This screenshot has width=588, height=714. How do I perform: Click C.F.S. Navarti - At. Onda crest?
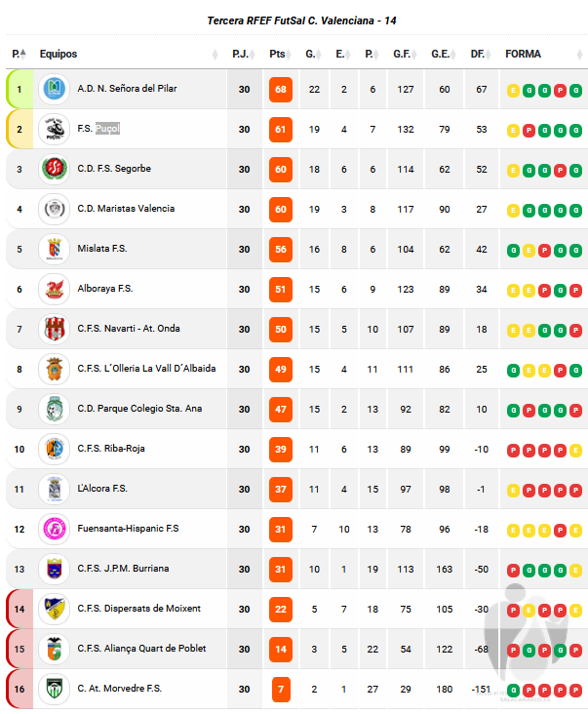point(55,329)
